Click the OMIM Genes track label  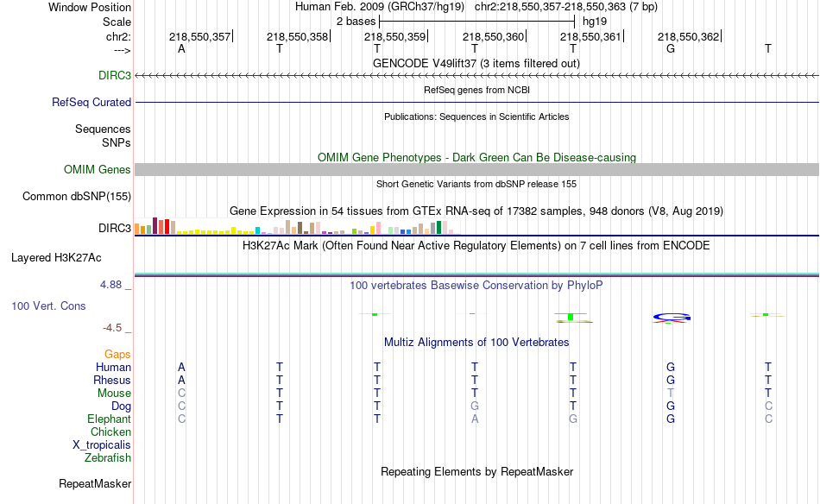click(98, 170)
